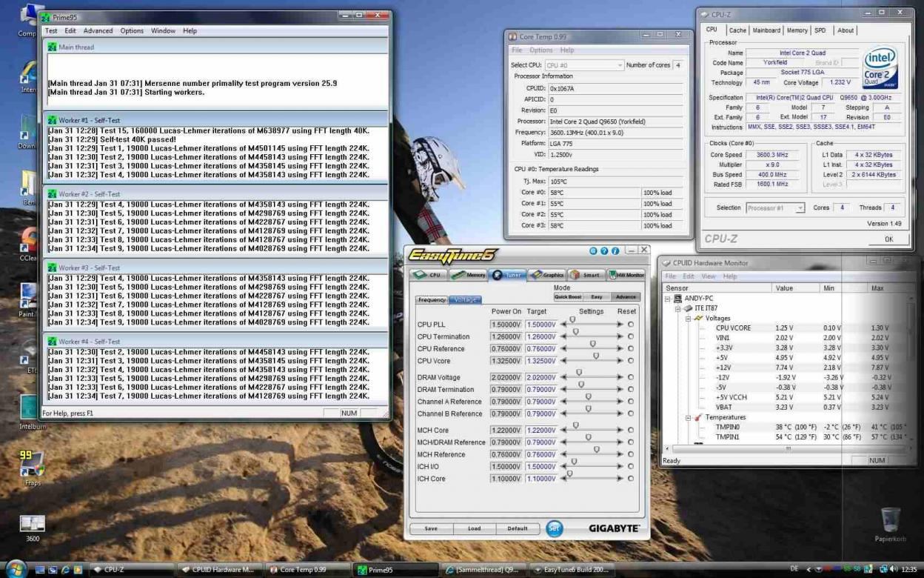Click the Internet Explorer quick launch icon
Image resolution: width=924 pixels, height=578 pixels.
65,570
